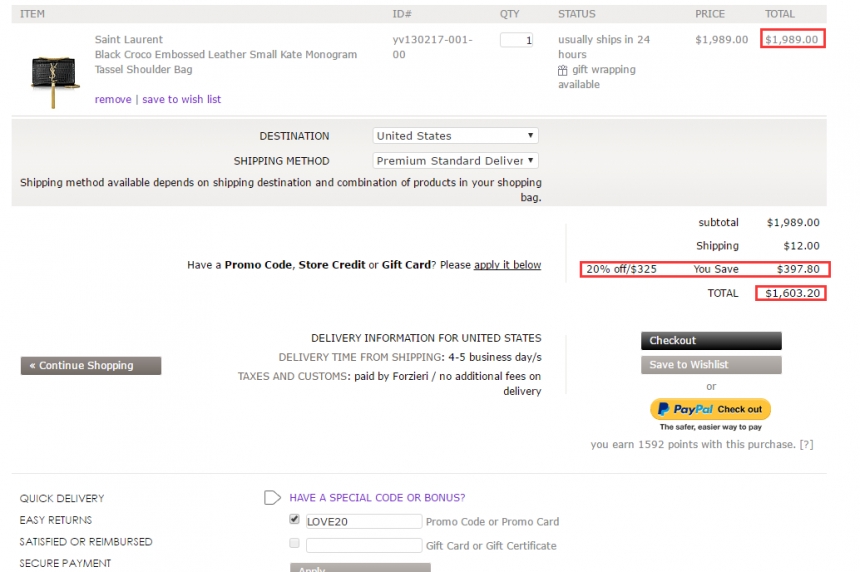The image size is (860, 572).
Task: Click 'you earn 1592 points' text
Action: point(693,444)
